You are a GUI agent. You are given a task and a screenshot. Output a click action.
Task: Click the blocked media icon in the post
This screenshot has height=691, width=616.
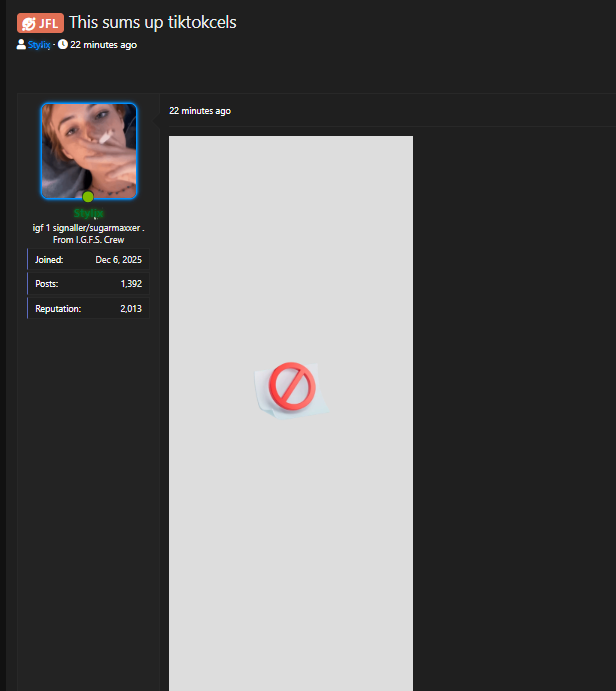click(x=291, y=390)
